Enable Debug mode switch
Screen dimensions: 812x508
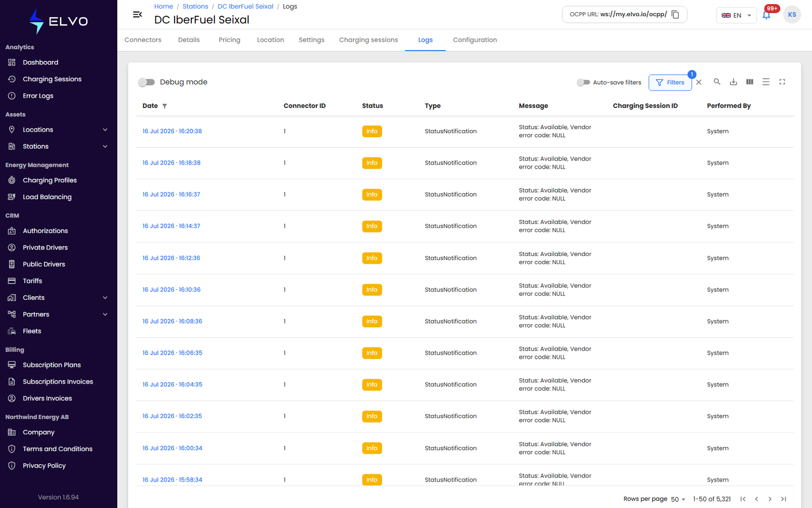pos(146,82)
